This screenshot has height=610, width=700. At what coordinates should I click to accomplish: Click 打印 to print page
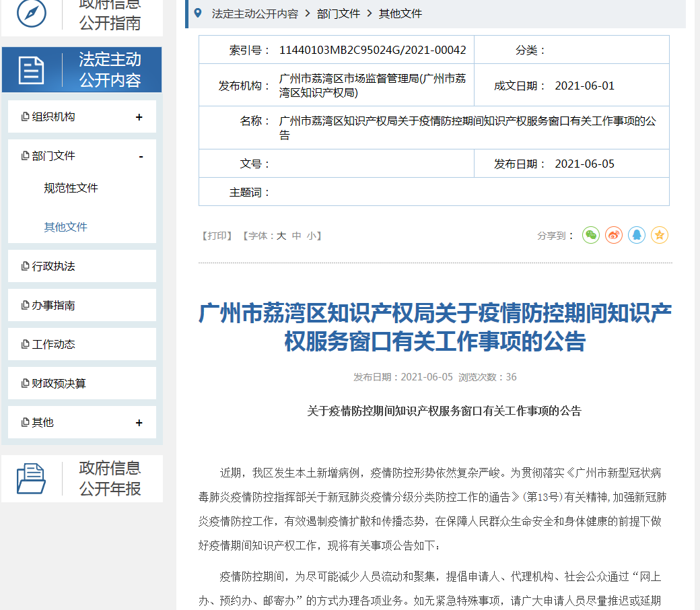coord(217,236)
